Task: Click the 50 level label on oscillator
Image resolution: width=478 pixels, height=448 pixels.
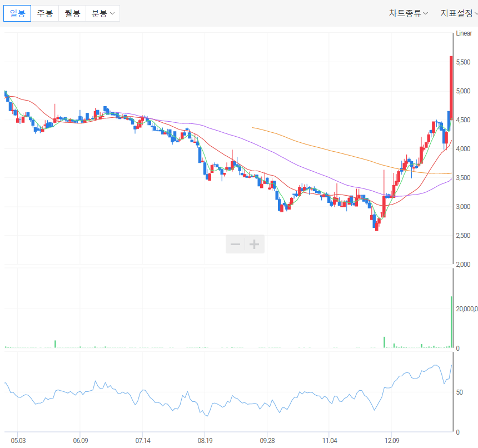Action: pyautogui.click(x=460, y=392)
